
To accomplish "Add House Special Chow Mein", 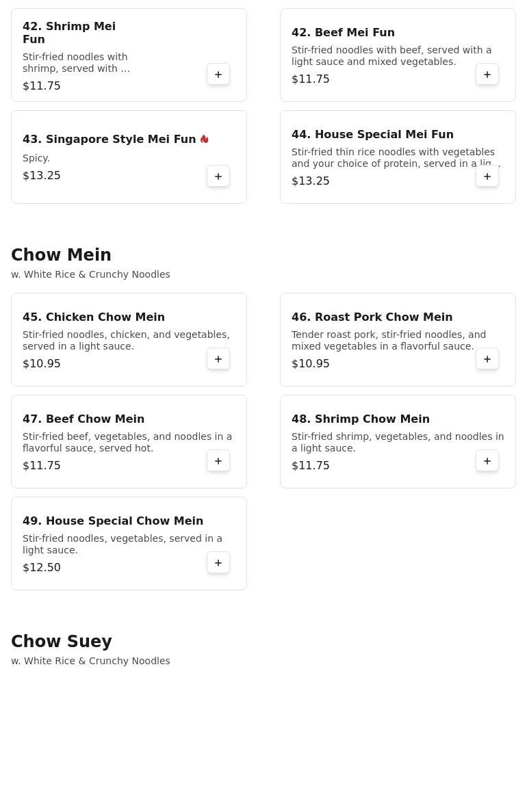I will [x=218, y=563].
